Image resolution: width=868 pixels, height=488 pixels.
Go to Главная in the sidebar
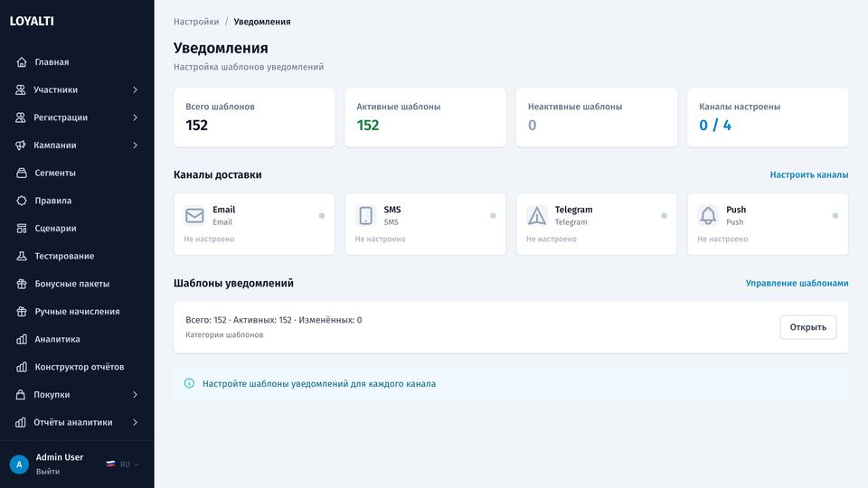tap(77, 62)
